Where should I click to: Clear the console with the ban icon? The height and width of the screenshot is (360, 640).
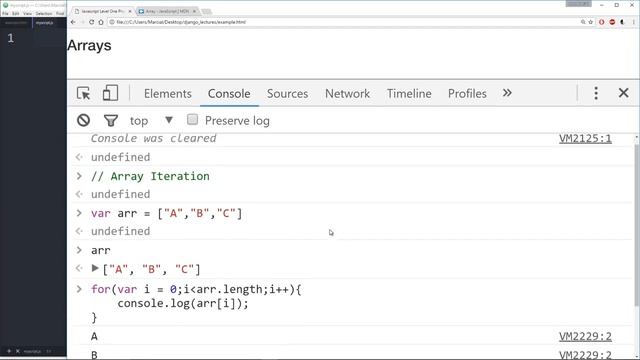coord(83,120)
